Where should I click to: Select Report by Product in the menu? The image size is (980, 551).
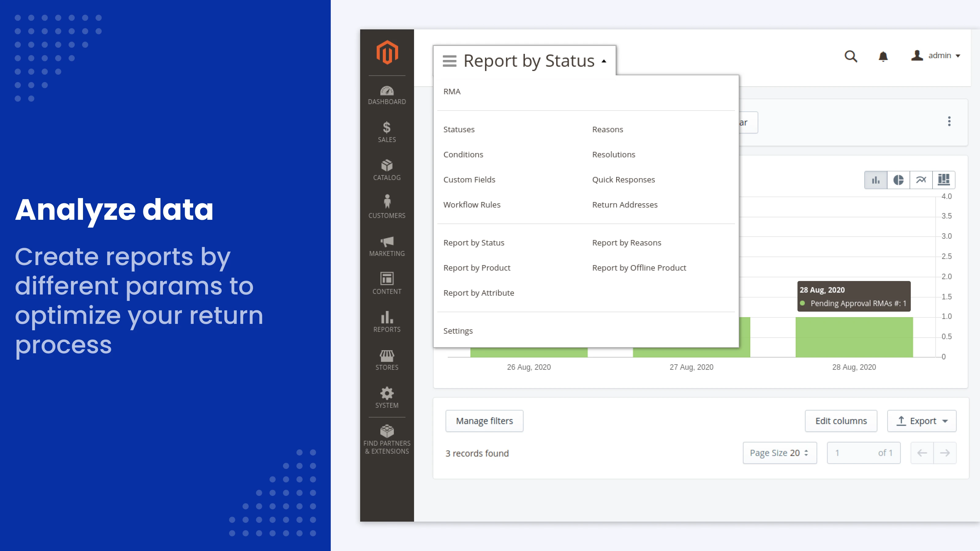point(477,268)
